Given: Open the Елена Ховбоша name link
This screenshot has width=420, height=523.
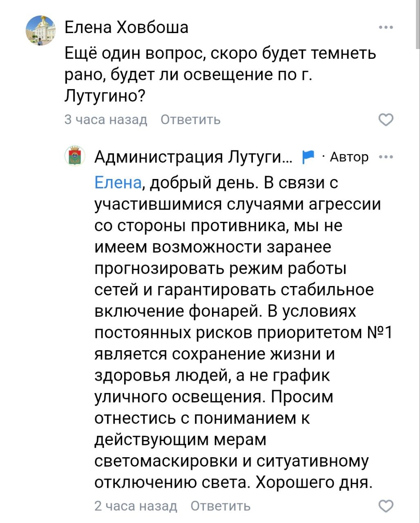Looking at the screenshot, I should coord(127,28).
